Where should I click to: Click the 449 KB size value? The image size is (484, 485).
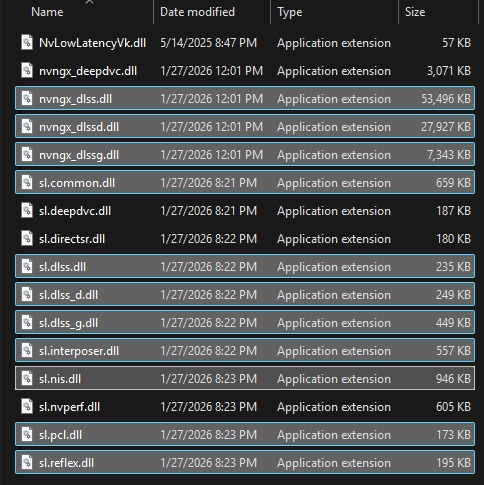[453, 323]
